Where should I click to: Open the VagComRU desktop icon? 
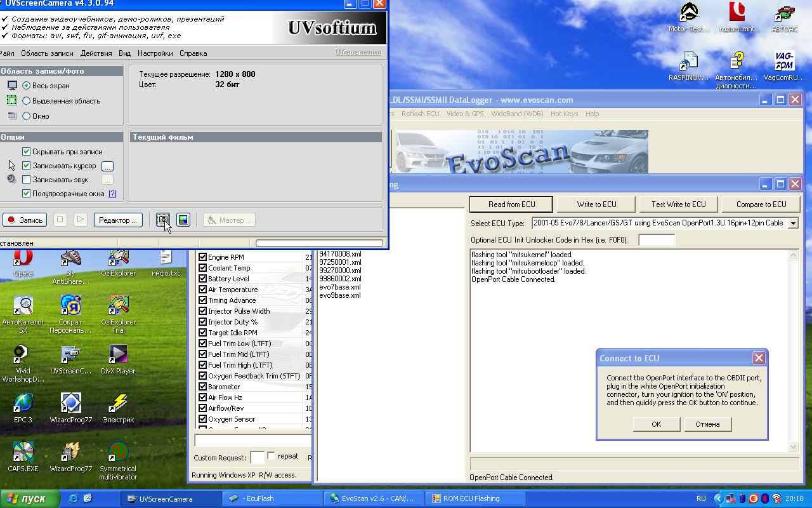784,66
